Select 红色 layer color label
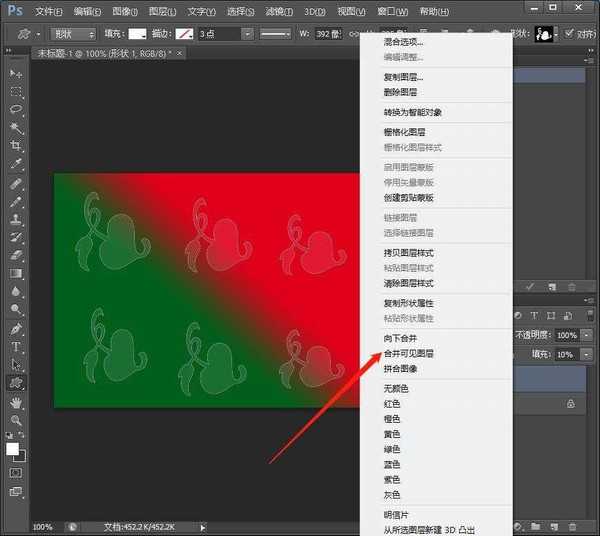The height and width of the screenshot is (536, 600). [x=392, y=403]
